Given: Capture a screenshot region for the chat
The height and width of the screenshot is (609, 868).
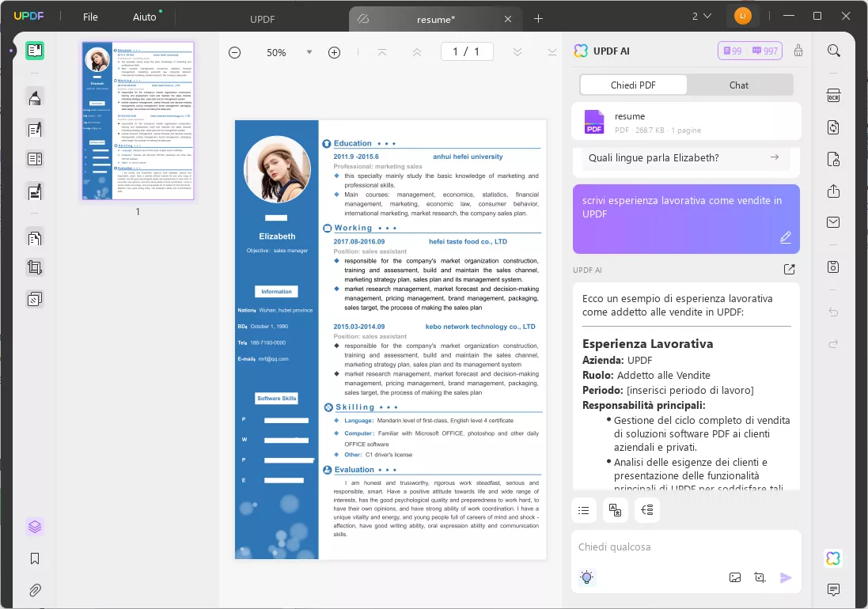Looking at the screenshot, I should pyautogui.click(x=760, y=577).
